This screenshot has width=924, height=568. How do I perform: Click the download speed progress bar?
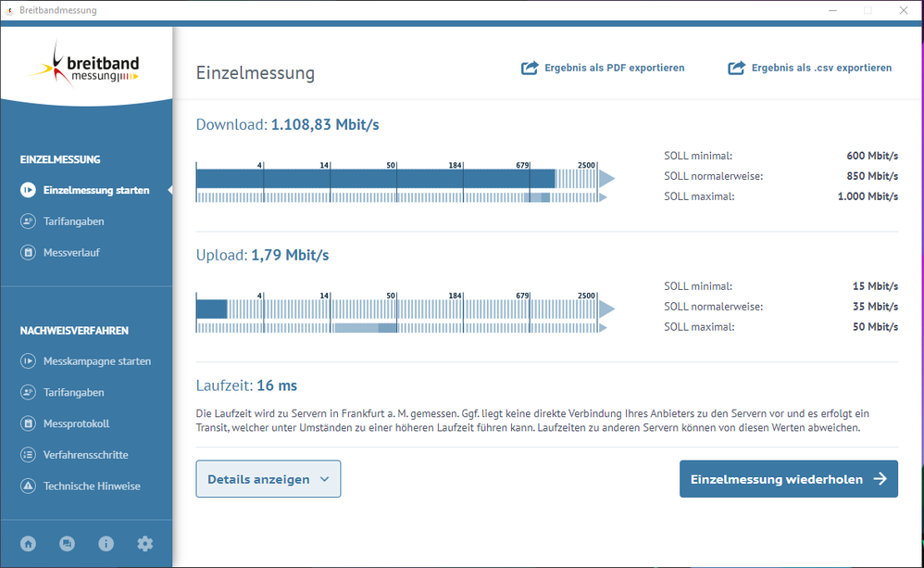point(405,179)
